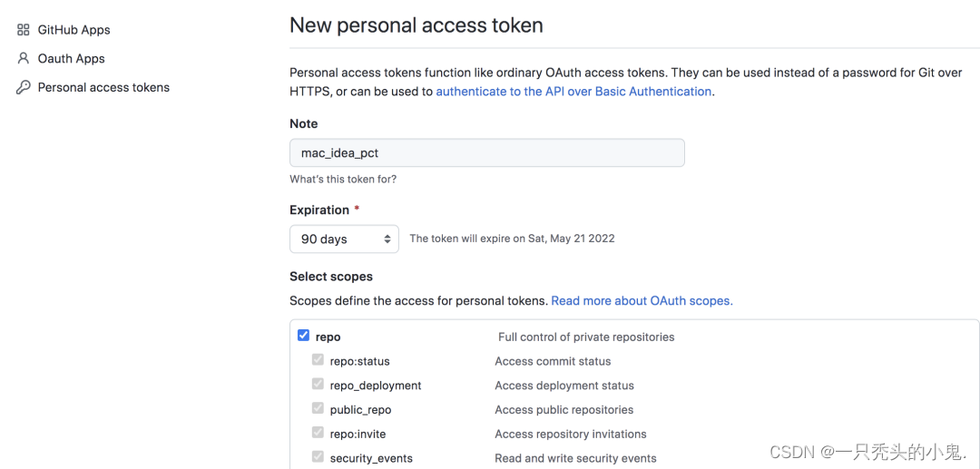Click the security_events scope label
Viewport: 980px width, 469px height.
pos(371,458)
